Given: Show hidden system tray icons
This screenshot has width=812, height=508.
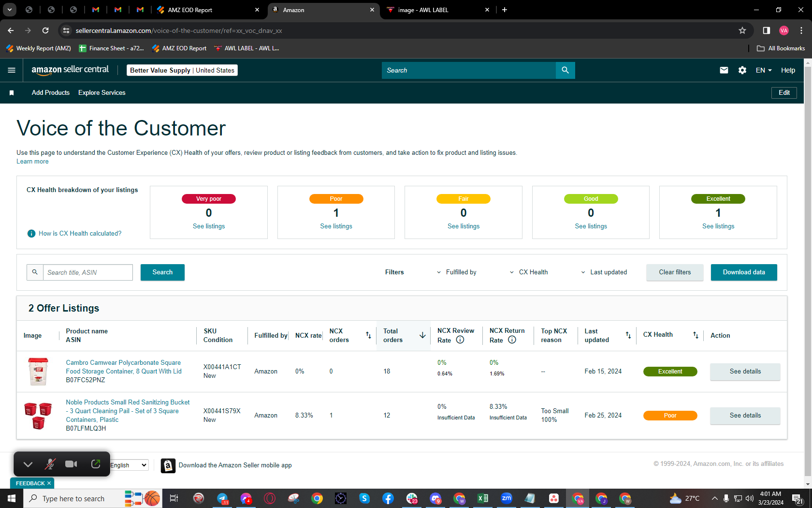Looking at the screenshot, I should pyautogui.click(x=714, y=498).
